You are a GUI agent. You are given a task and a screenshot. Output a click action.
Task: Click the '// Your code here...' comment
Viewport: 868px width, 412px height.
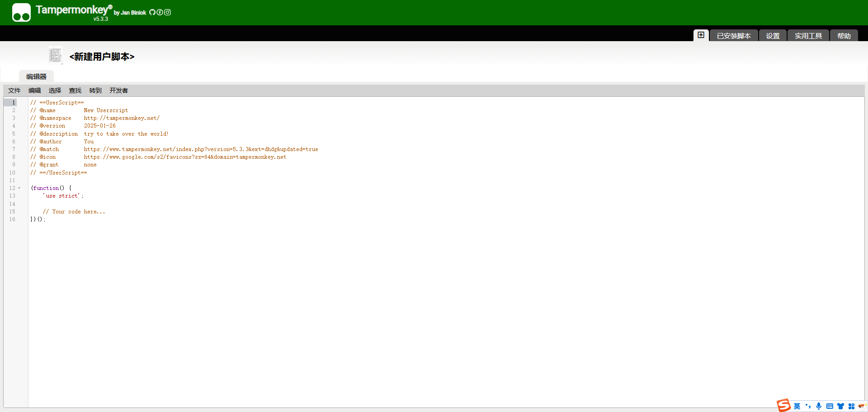click(74, 212)
